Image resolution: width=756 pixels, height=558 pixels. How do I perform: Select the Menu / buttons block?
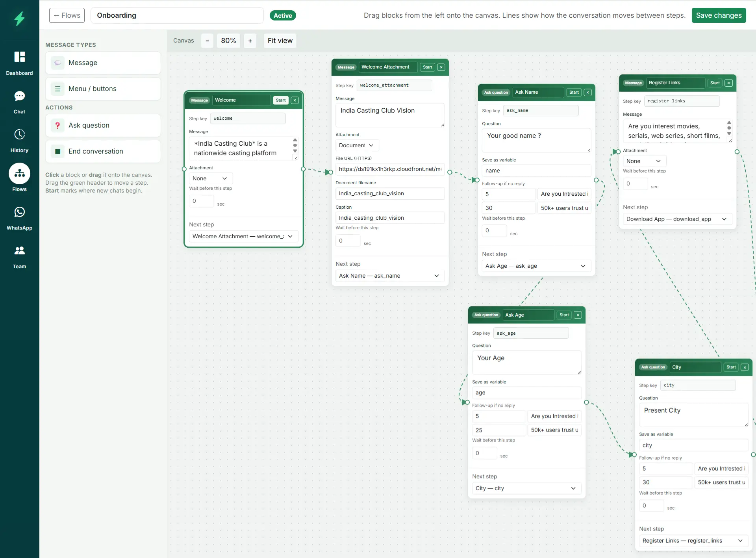point(103,89)
